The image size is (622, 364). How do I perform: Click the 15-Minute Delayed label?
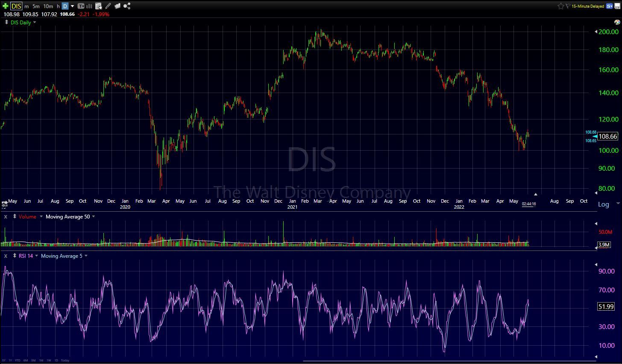point(588,6)
